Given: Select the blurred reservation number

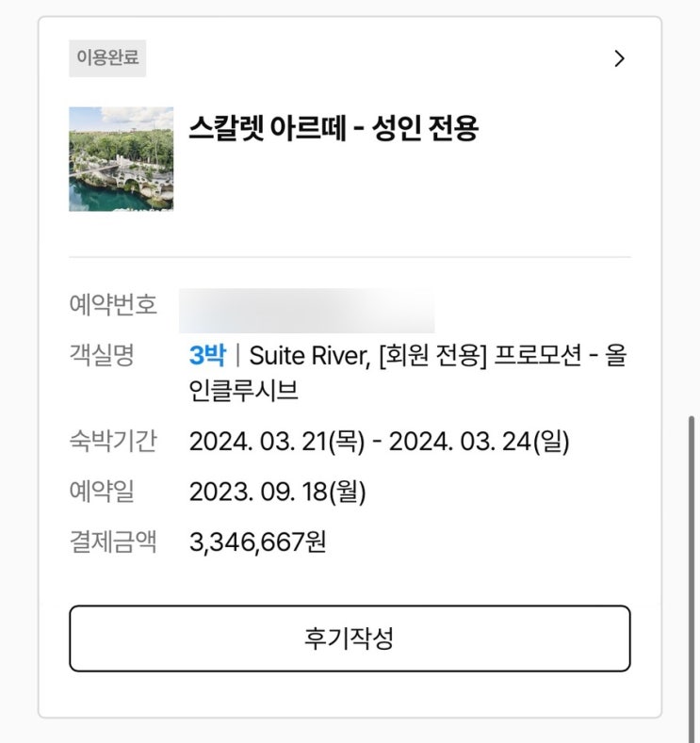Looking at the screenshot, I should pos(306,310).
